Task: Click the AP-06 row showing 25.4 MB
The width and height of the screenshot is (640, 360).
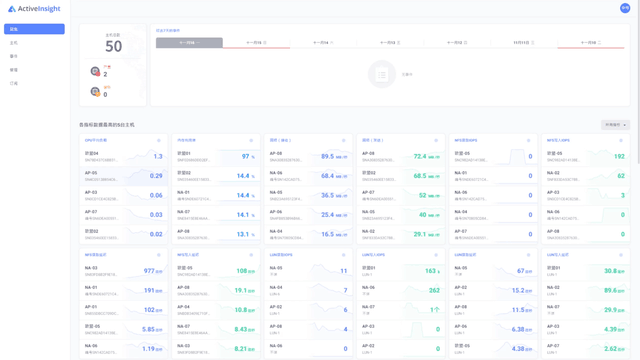Action: pyautogui.click(x=309, y=215)
